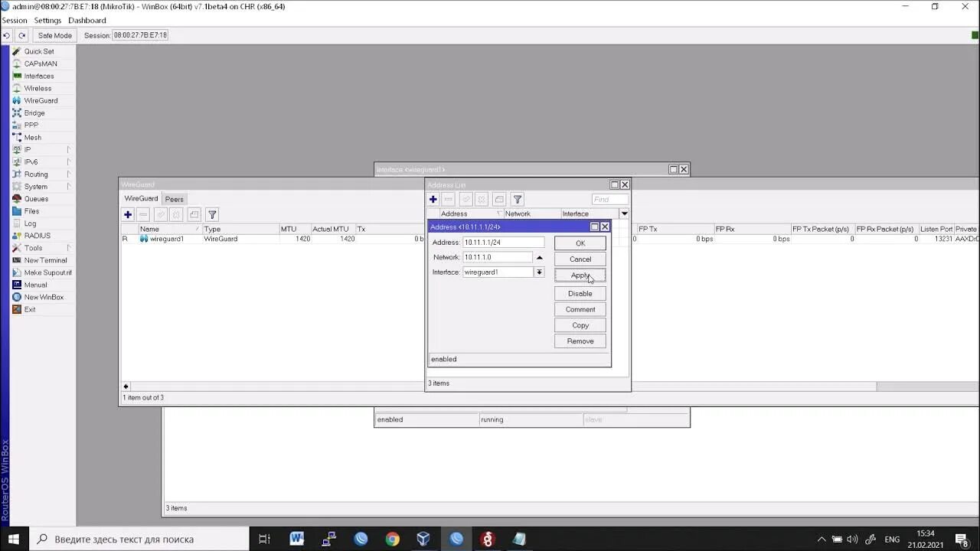Open Address List columns dropdown
Image resolution: width=980 pixels, height=551 pixels.
[624, 214]
